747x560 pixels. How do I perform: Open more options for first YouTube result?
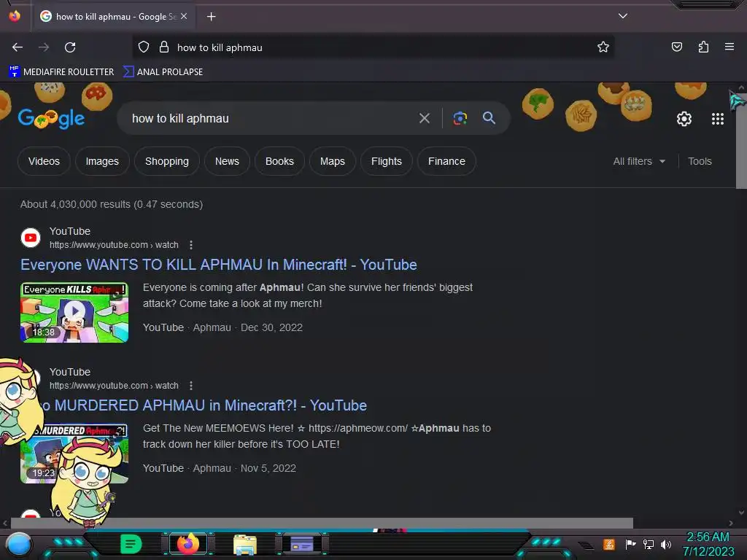[x=191, y=245]
